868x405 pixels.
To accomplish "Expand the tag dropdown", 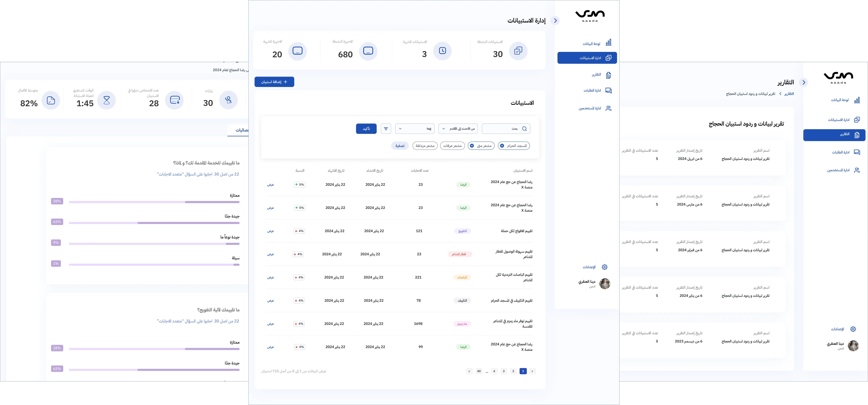I will (415, 129).
